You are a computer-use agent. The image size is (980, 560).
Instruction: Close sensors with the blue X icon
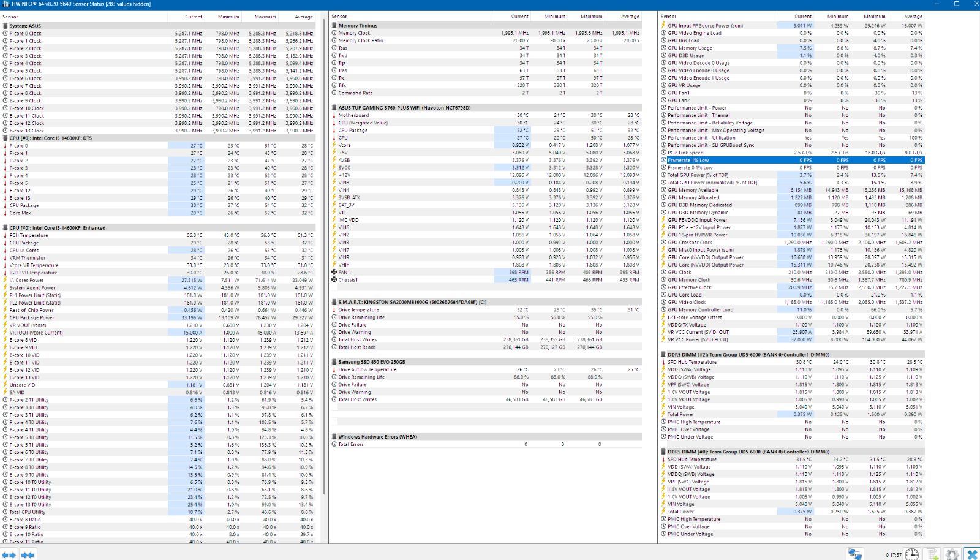tap(972, 554)
